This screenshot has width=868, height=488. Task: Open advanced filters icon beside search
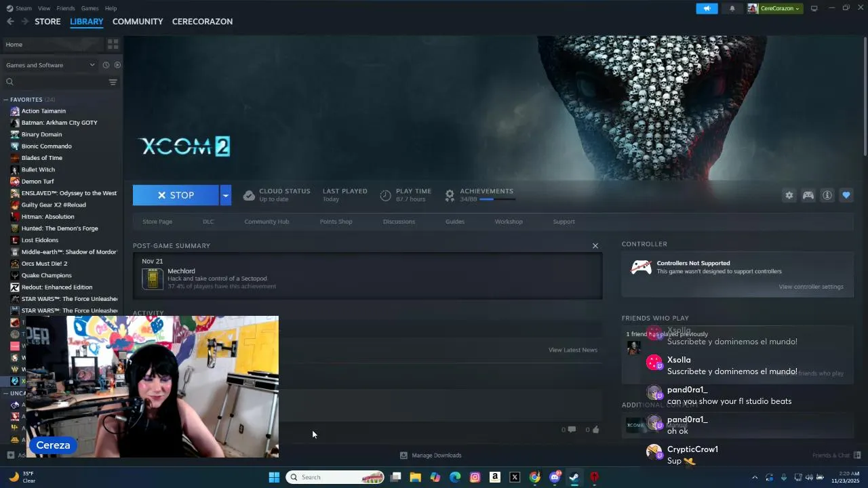[x=113, y=82]
